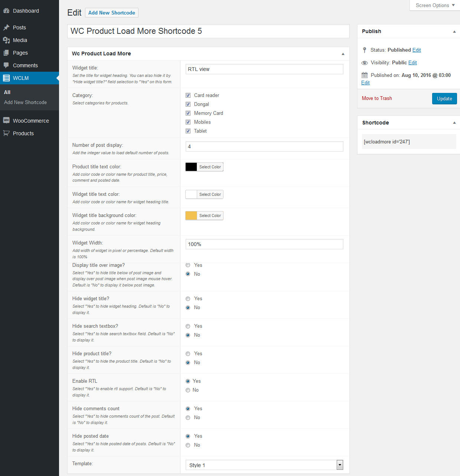Collapse the Shortcode box
Viewport: 460px width, 476px height.
pos(454,123)
